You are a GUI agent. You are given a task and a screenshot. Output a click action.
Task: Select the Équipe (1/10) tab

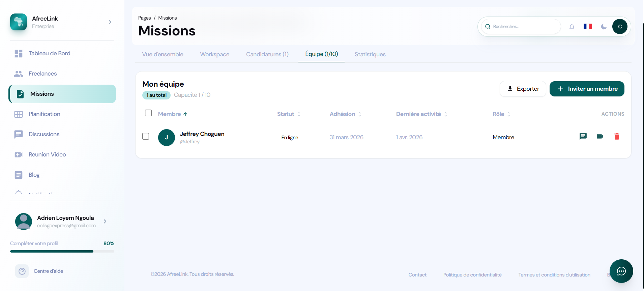click(x=322, y=54)
